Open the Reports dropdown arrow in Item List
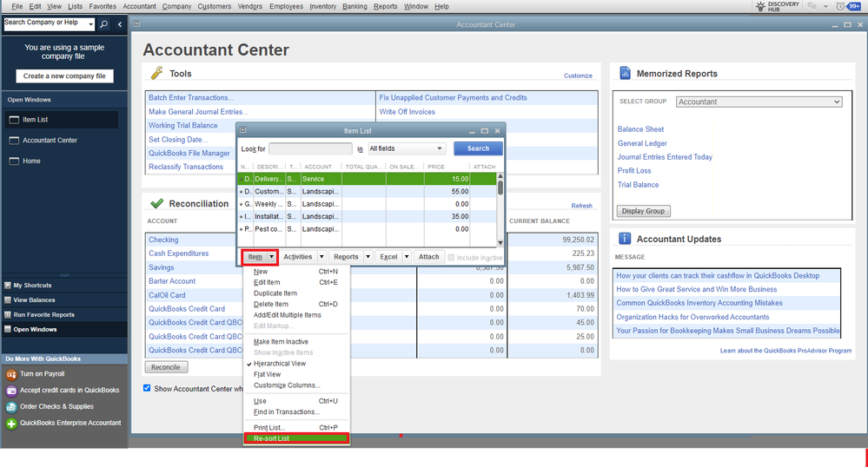868x467 pixels. (x=368, y=257)
